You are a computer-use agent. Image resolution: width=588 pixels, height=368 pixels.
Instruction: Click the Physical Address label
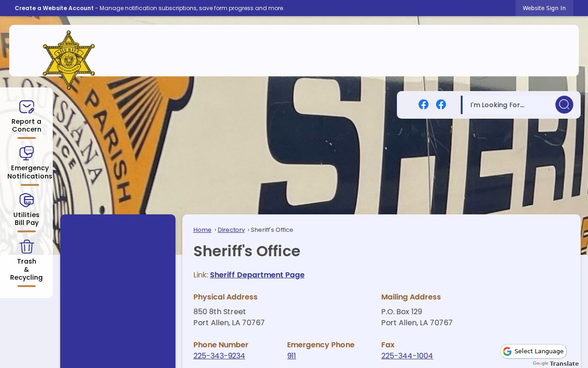coord(226,297)
